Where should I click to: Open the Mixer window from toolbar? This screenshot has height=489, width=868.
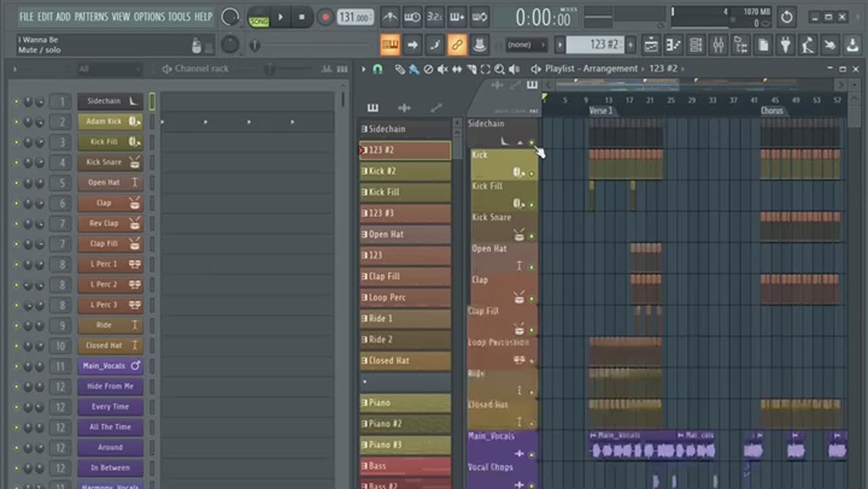(718, 45)
